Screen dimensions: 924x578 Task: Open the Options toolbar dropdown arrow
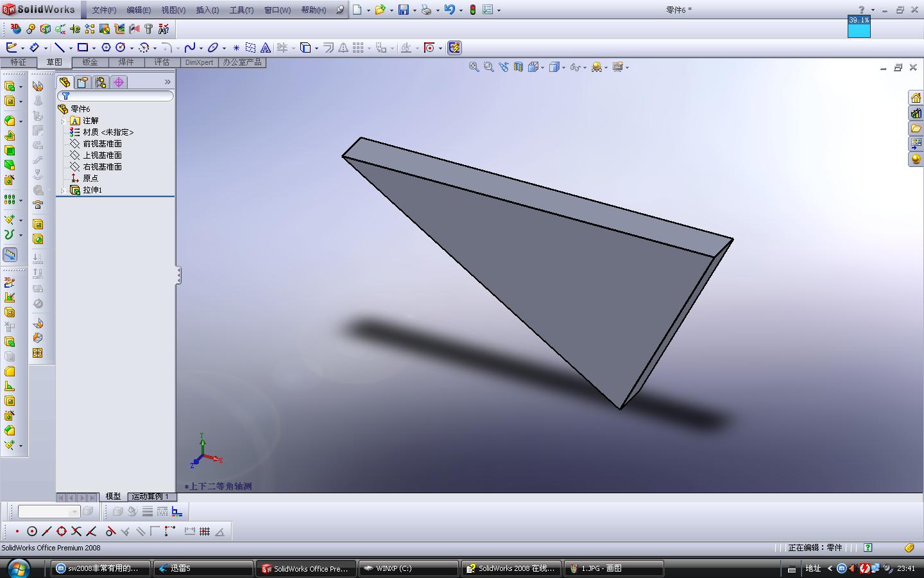[499, 10]
